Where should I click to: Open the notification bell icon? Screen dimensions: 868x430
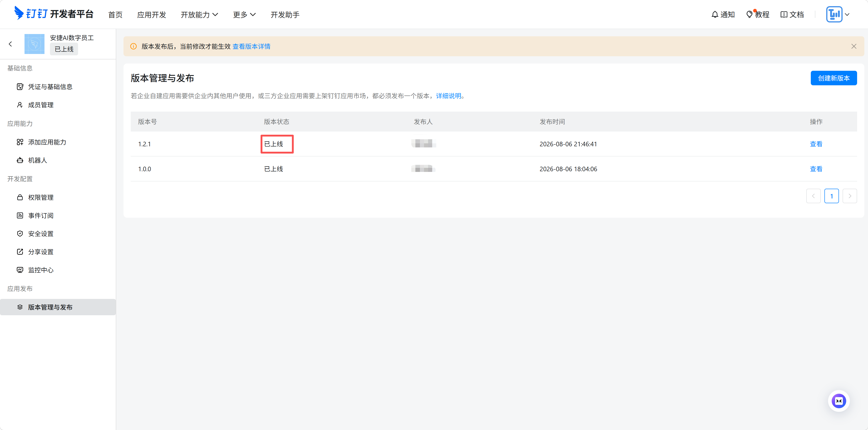point(715,15)
